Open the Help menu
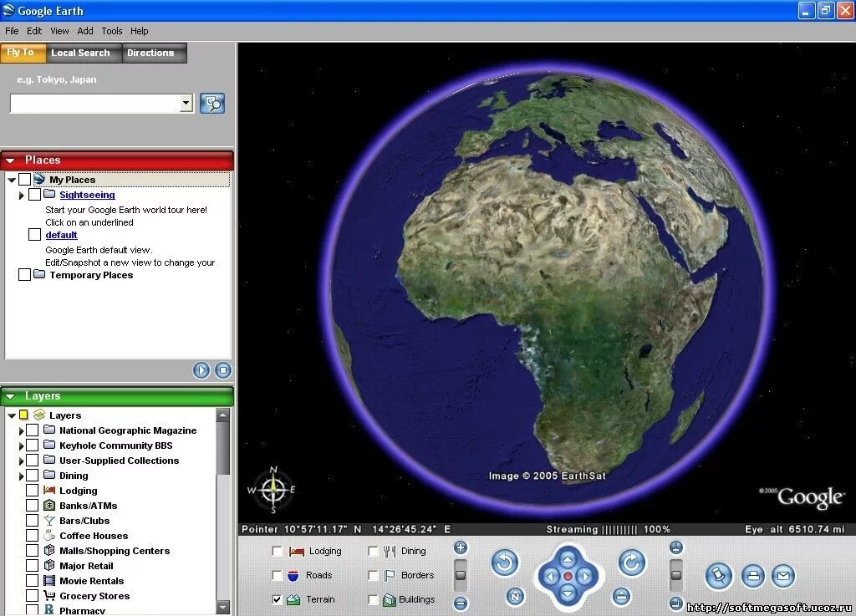The image size is (856, 616). (x=140, y=31)
